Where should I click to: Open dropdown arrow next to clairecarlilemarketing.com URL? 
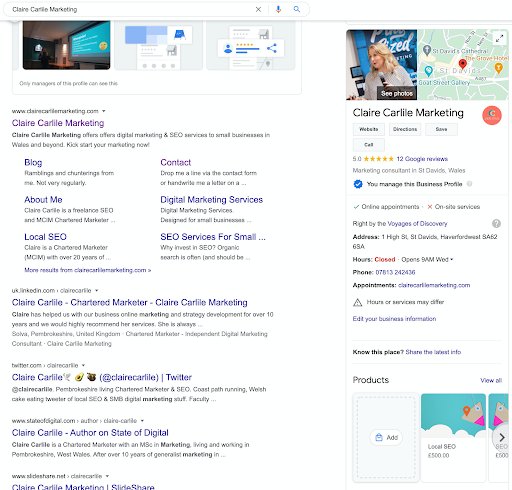click(x=104, y=111)
